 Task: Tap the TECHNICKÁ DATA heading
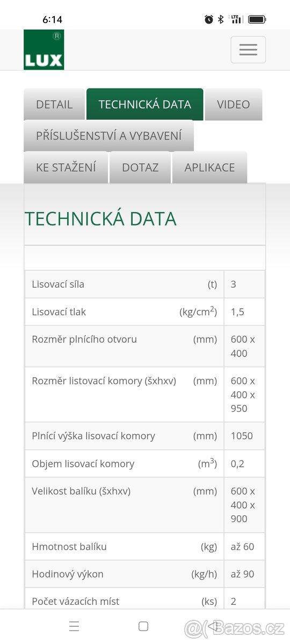tap(100, 219)
